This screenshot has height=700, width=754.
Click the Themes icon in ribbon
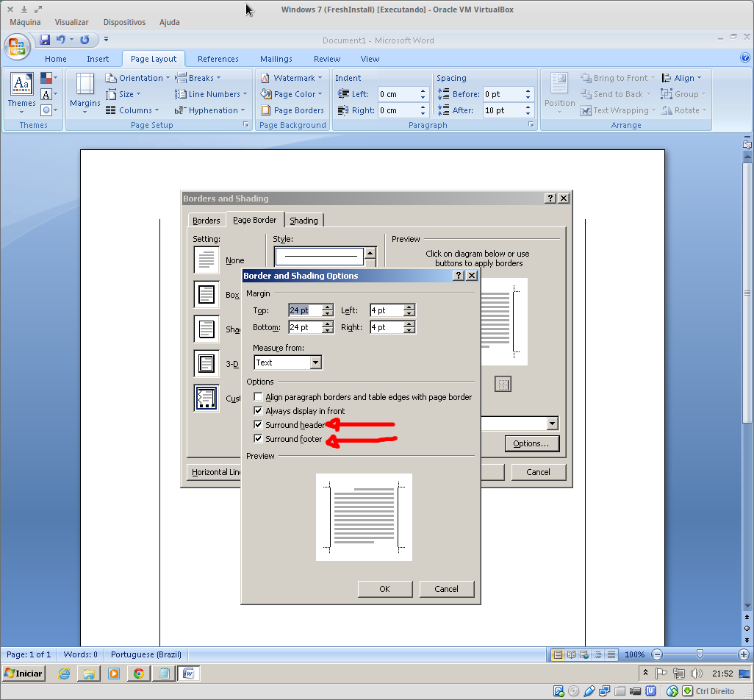21,90
